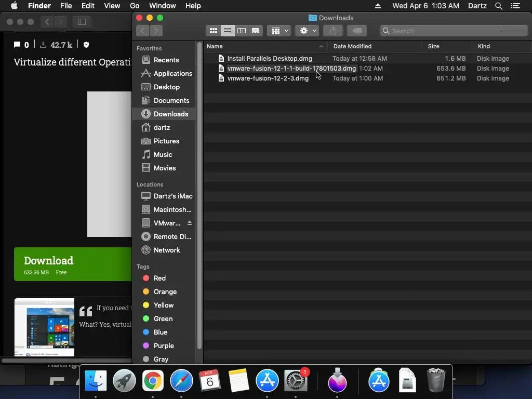Open the group-by arrangement dropdown
532x399 pixels.
pyautogui.click(x=280, y=31)
